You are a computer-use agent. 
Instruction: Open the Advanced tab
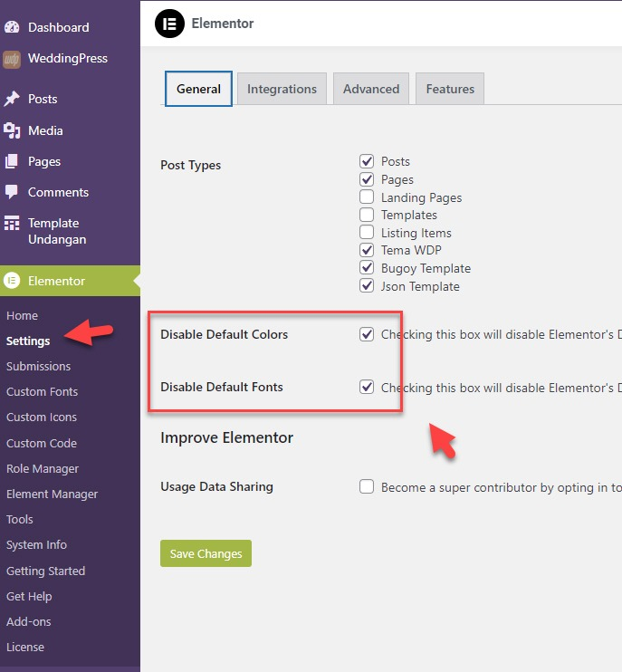click(371, 89)
